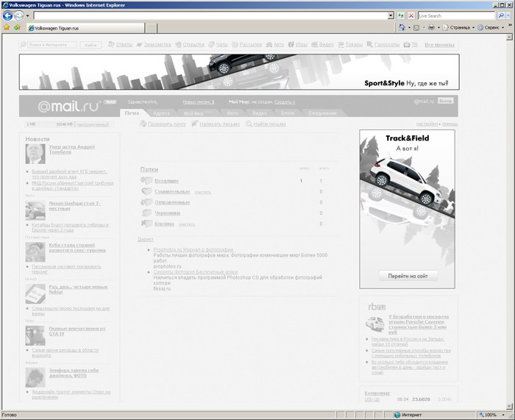Open the Сервис menu
This screenshot has height=420, width=515.
pos(491,28)
